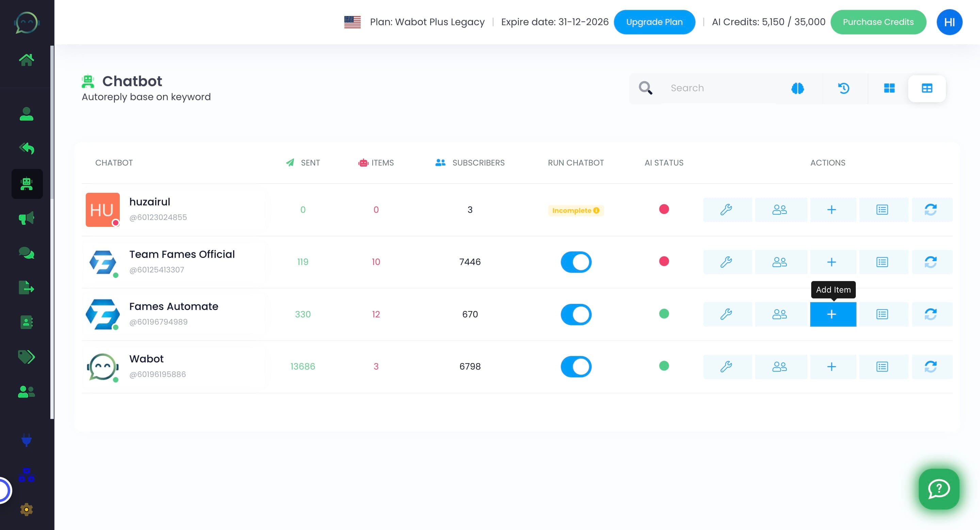The height and width of the screenshot is (530, 980).
Task: Open the megaphone broadcast sidebar icon
Action: 26,219
